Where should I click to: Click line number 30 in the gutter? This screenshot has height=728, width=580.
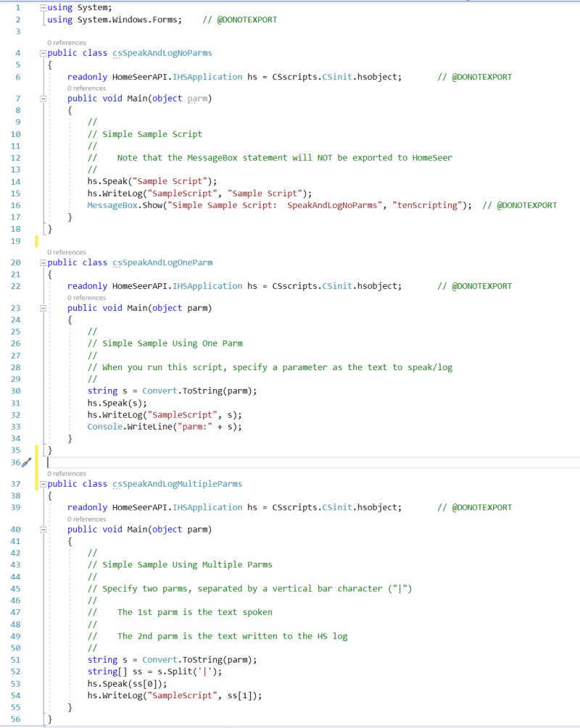(x=15, y=391)
